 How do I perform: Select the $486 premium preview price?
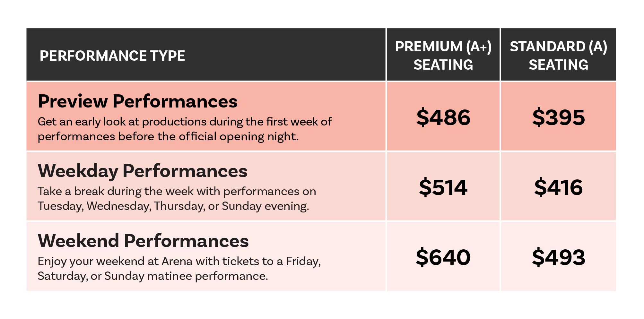tap(443, 117)
